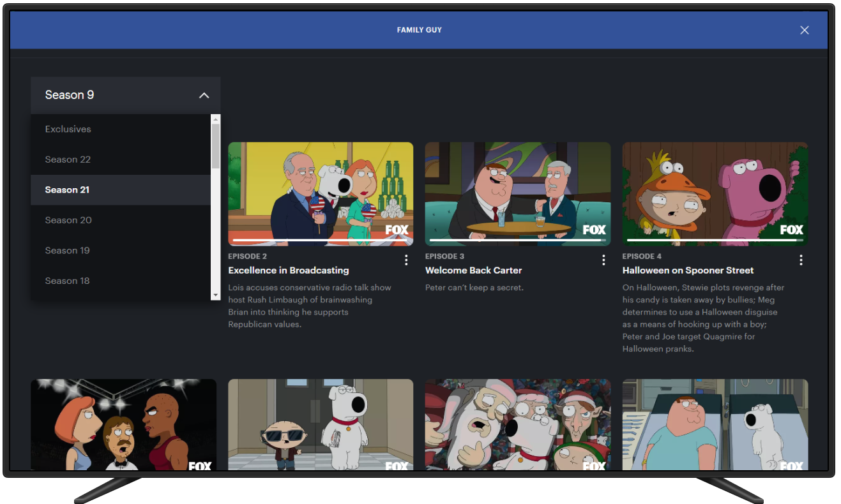Screen dimensions: 841x504
Task: Click the Welcome Back Carter title
Action: [x=473, y=271]
